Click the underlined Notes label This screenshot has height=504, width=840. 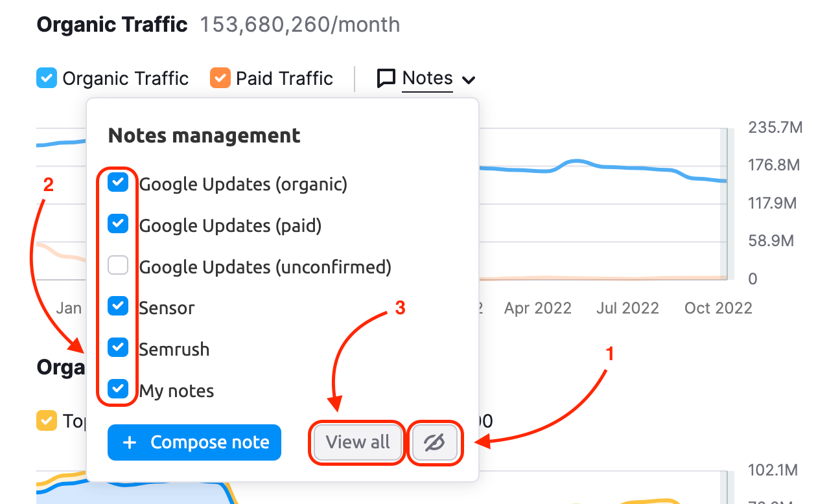(427, 78)
